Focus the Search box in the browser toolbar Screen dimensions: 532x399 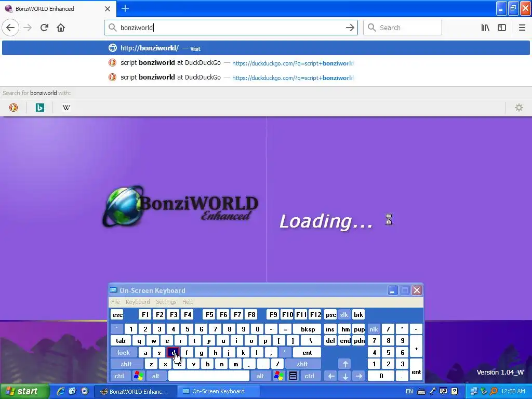[x=403, y=28]
